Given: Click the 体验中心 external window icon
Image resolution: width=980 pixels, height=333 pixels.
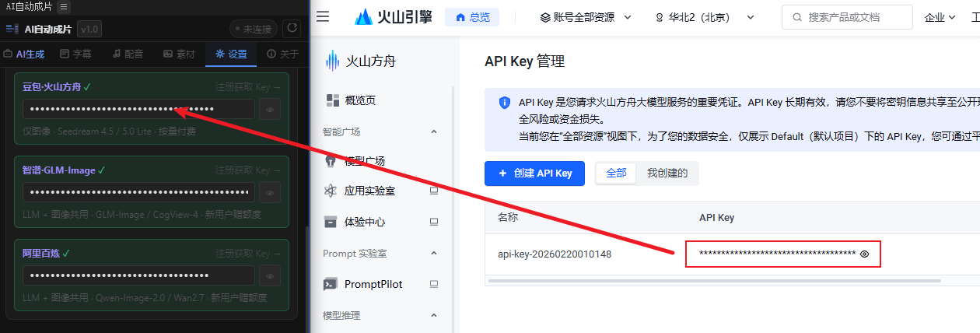Looking at the screenshot, I should pos(434,222).
